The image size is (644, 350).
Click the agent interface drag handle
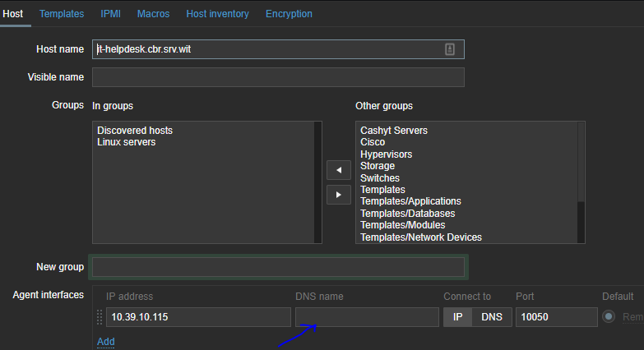click(100, 317)
